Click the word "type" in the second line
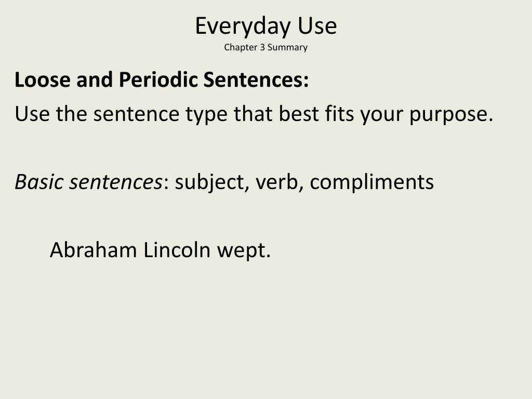Image resolution: width=532 pixels, height=399 pixels. point(206,115)
